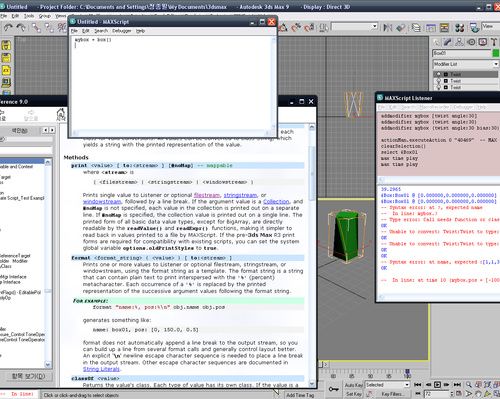Open the Modifier List dropdown
Image resolution: width=500 pixels, height=399 pixels.
[x=465, y=64]
